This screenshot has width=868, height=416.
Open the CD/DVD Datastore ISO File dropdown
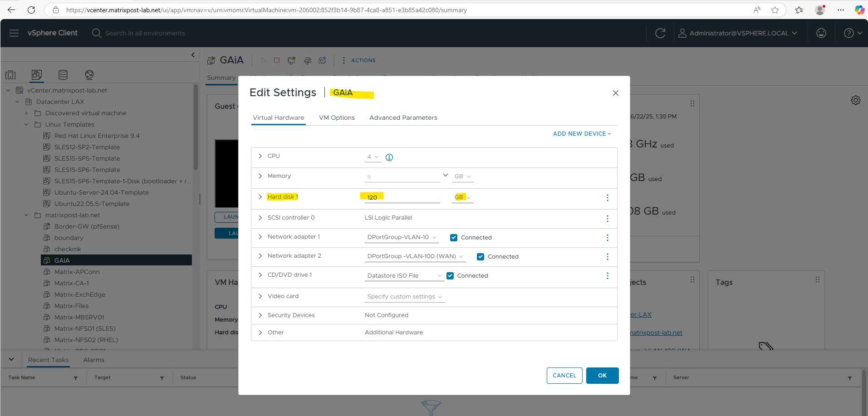click(x=405, y=276)
